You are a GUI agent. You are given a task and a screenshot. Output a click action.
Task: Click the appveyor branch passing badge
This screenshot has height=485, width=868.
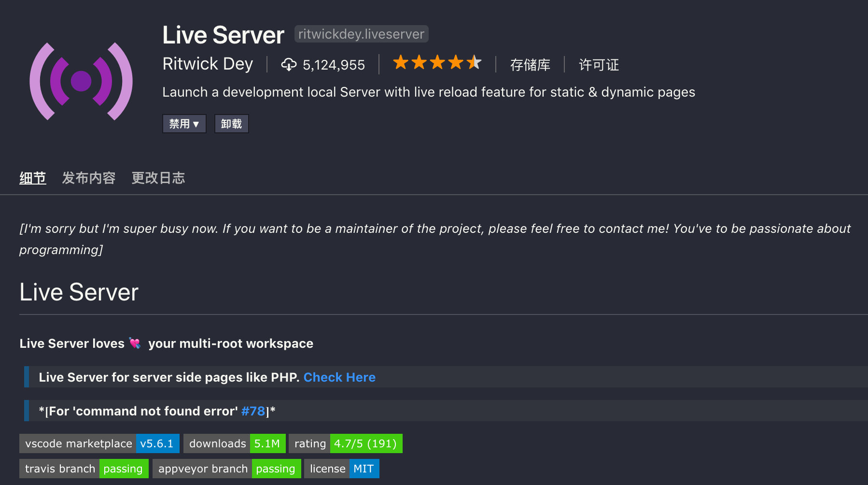[227, 469]
